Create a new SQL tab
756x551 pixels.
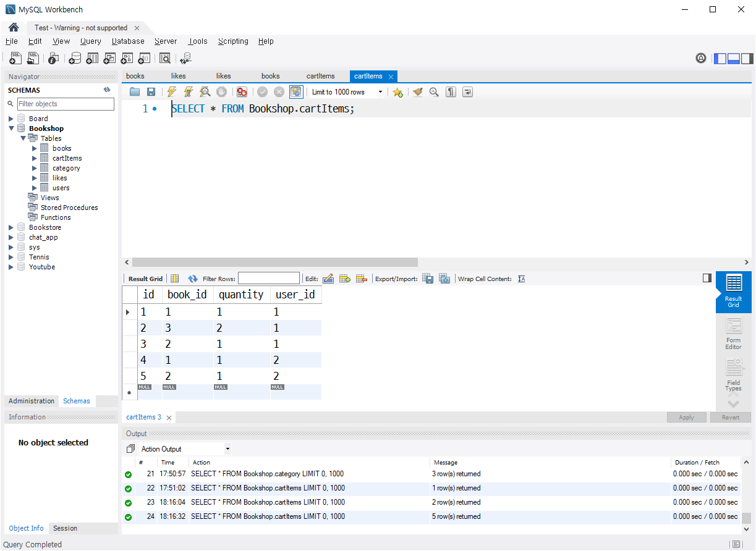[15, 58]
